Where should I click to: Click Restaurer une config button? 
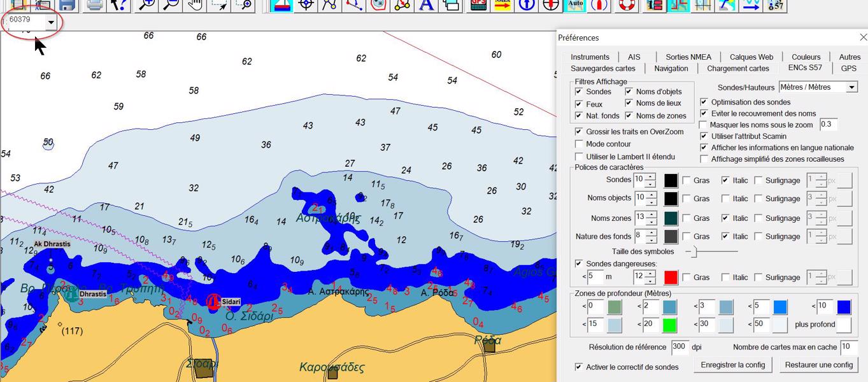[x=818, y=365]
